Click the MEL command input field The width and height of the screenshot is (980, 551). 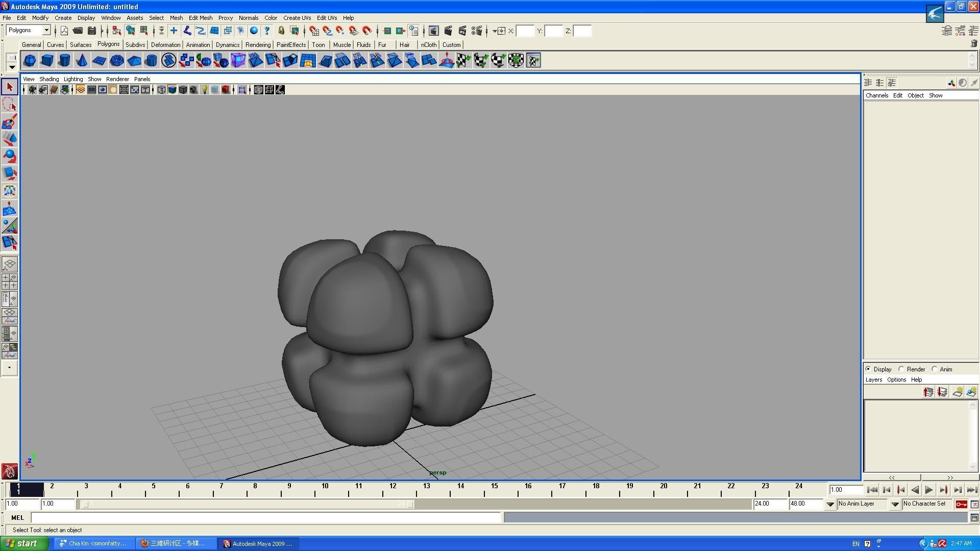(265, 518)
